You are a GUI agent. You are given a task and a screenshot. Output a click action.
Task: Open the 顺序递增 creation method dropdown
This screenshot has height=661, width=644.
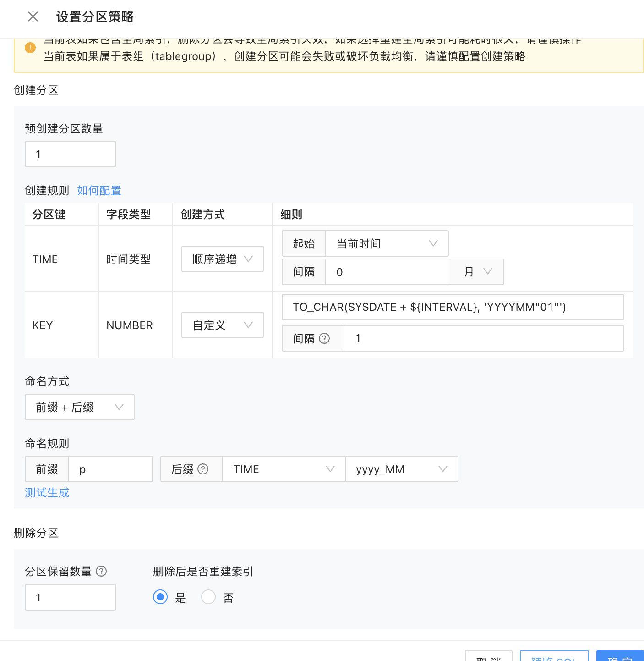pos(223,259)
